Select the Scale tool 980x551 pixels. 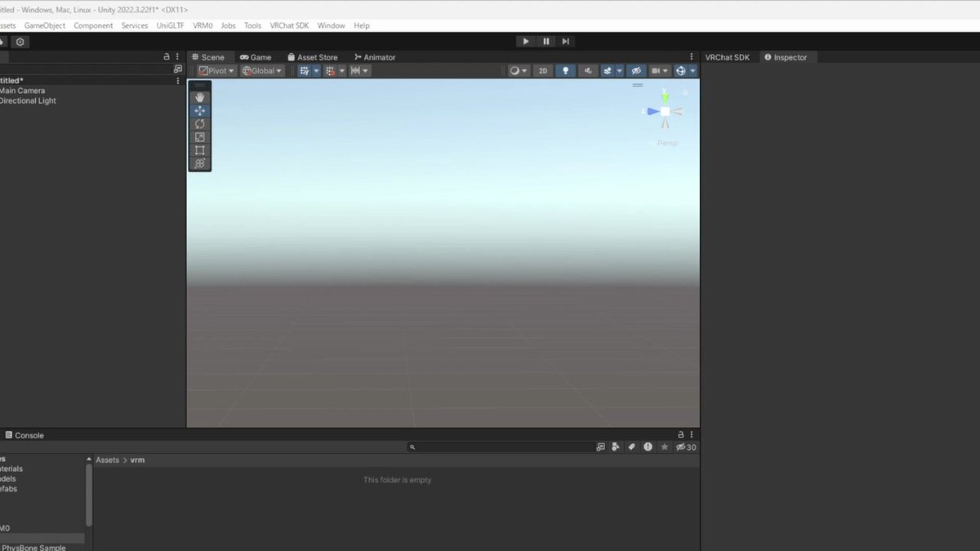tap(200, 137)
